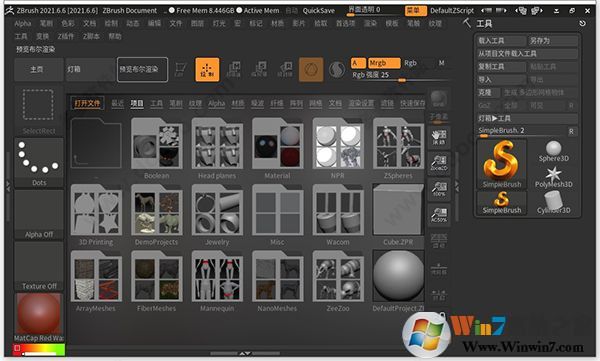Click the Zoom2D magnifier icon
The image size is (600, 361).
[439, 163]
